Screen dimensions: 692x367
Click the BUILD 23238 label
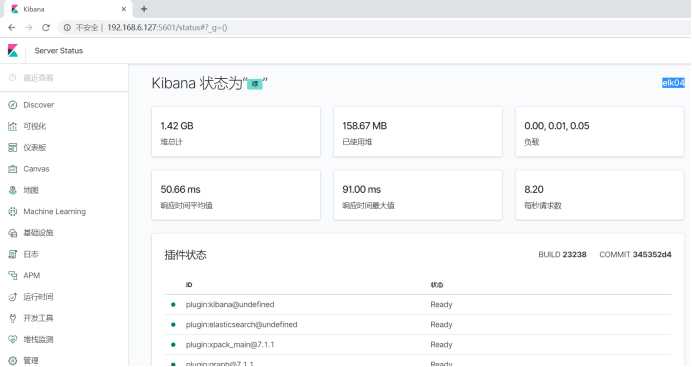(562, 255)
